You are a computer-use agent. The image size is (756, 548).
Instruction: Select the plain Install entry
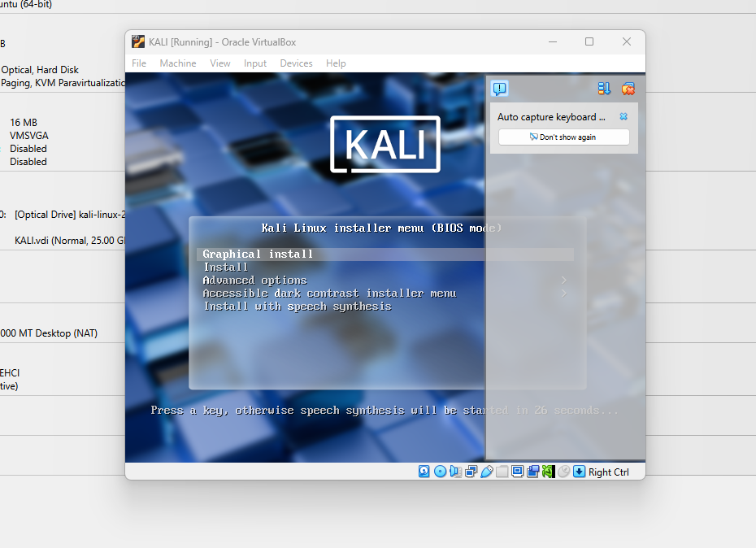point(226,267)
